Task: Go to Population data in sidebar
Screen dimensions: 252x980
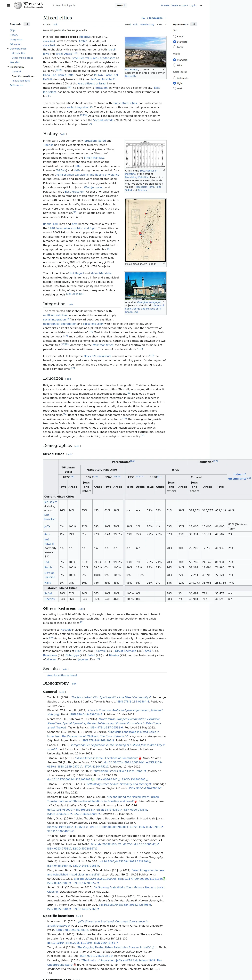Action: coord(21,81)
